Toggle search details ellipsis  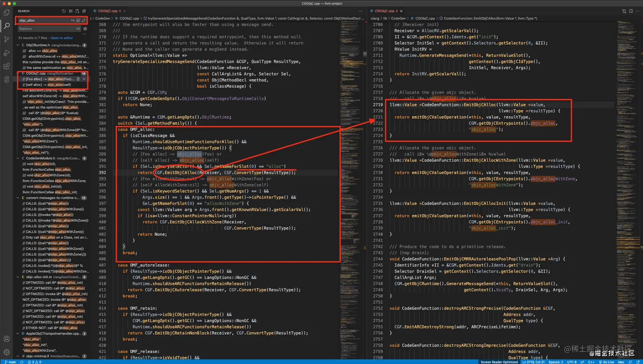pos(85,34)
